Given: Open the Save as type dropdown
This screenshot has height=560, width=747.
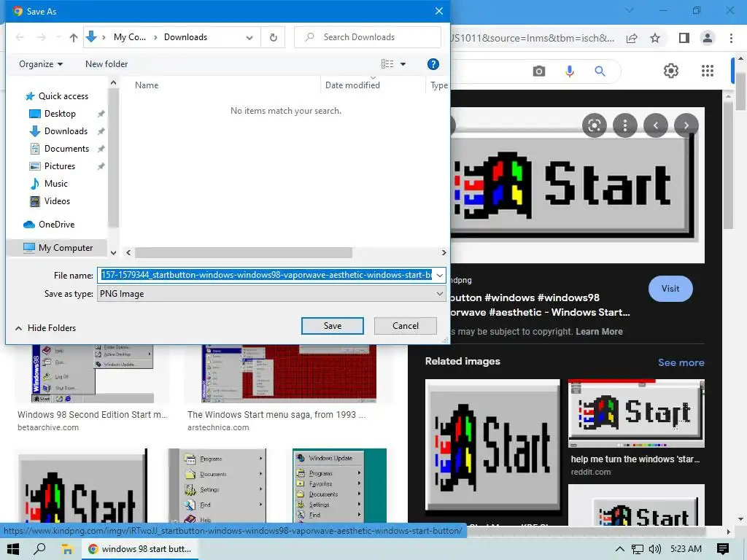Looking at the screenshot, I should click(271, 294).
